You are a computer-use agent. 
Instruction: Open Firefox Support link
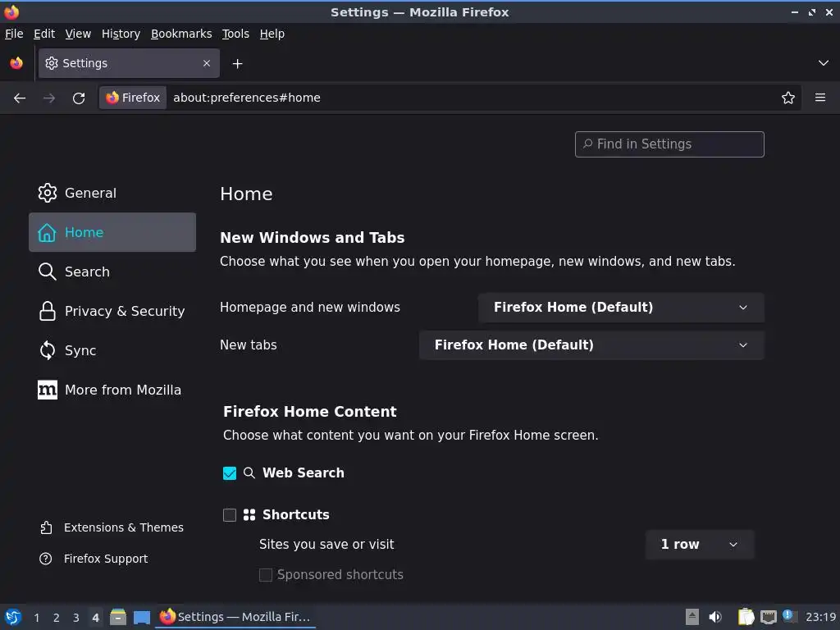pos(94,559)
